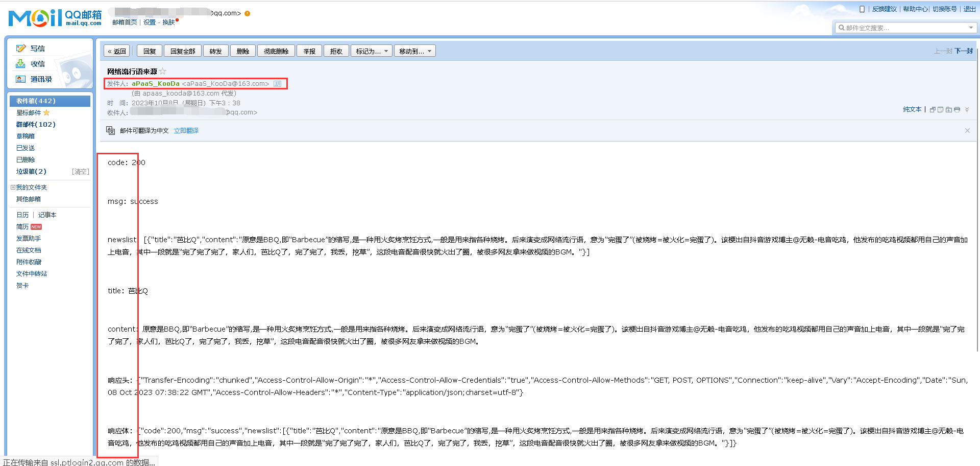Click the save-to-folder download icon near 纯文本
The height and width of the screenshot is (466, 980).
pos(949,109)
